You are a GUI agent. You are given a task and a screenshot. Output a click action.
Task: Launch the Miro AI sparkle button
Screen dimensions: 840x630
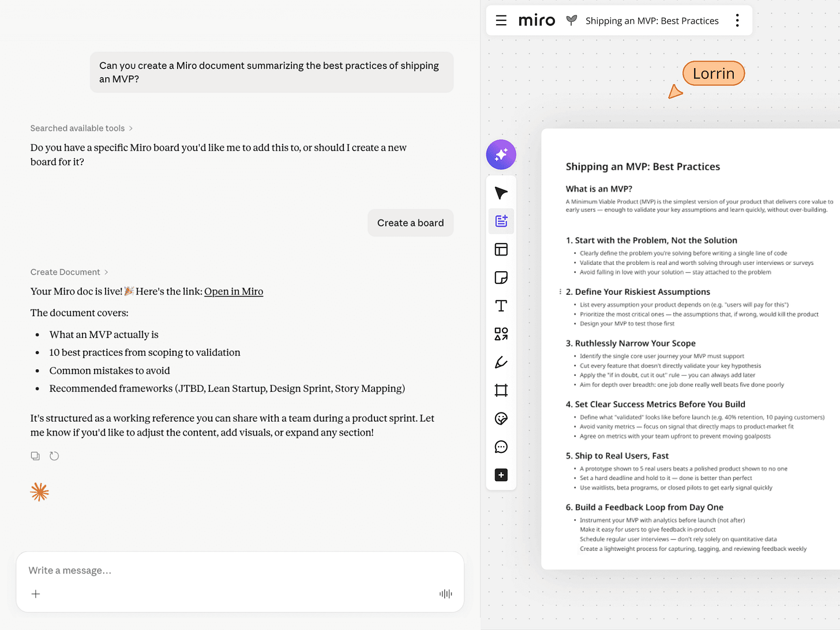[501, 155]
